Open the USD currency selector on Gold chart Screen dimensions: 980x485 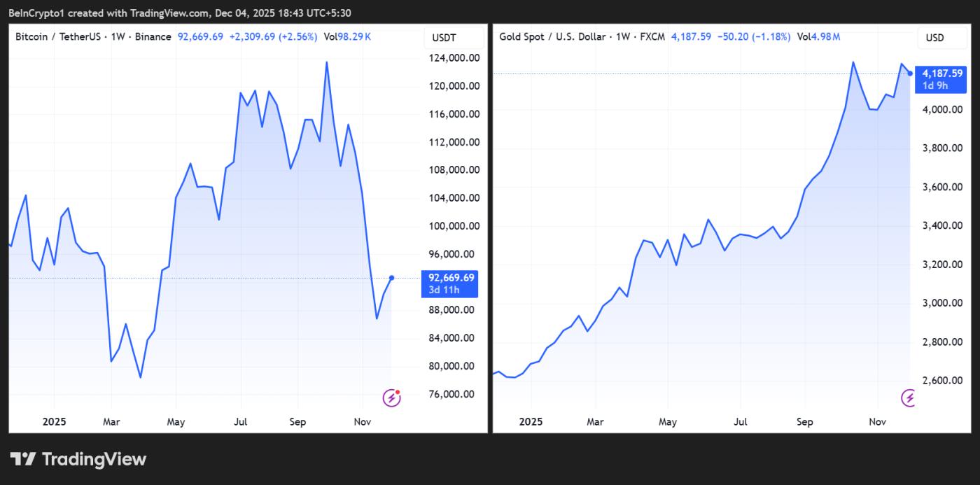(934, 37)
